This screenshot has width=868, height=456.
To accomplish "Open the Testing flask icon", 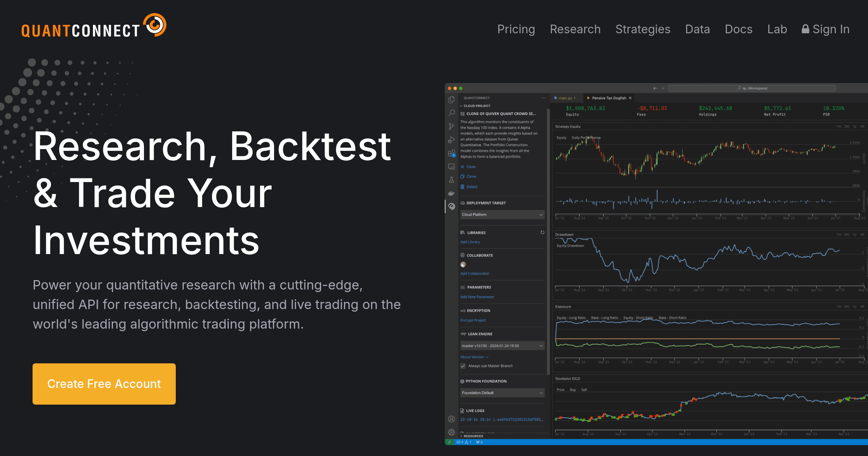I will (451, 180).
